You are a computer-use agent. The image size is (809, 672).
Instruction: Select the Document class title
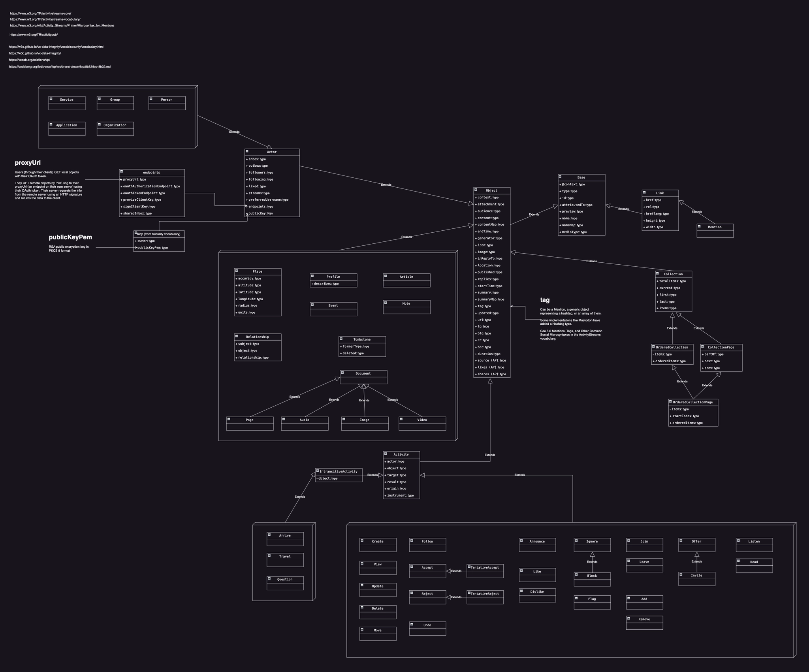363,373
